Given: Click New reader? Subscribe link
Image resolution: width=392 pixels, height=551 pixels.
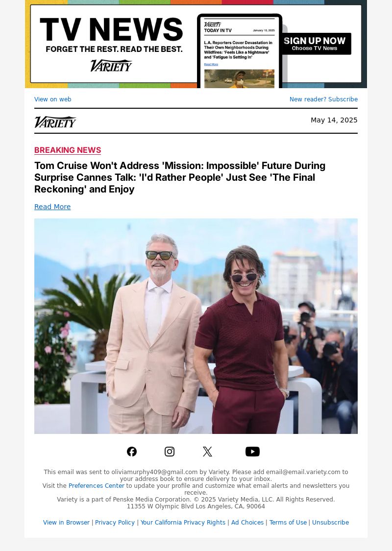Looking at the screenshot, I should pyautogui.click(x=323, y=99).
